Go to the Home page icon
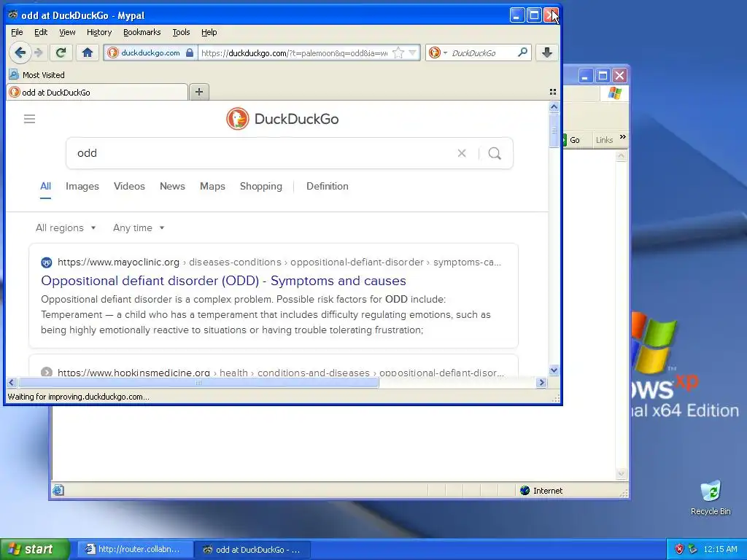 (x=88, y=52)
